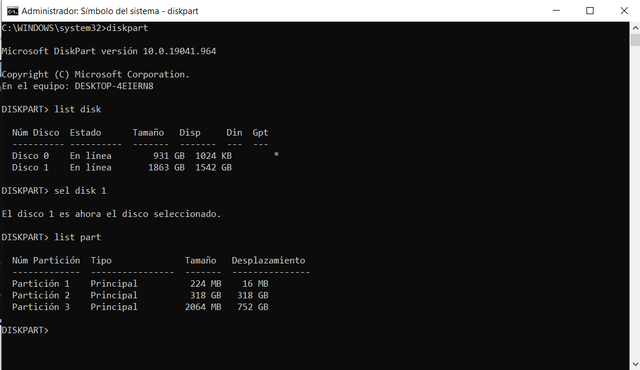Screen dimensions: 640x370
Task: Click the 'C:\WINDOWS\system32>diskpart' line
Action: [75, 28]
